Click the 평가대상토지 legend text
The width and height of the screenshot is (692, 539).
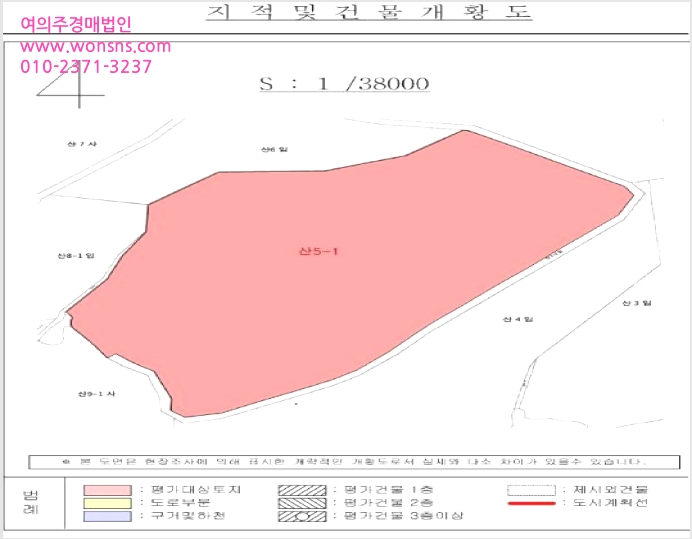click(196, 490)
